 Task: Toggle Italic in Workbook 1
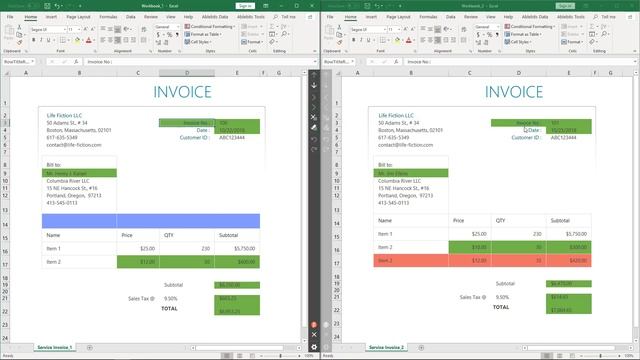click(41, 40)
